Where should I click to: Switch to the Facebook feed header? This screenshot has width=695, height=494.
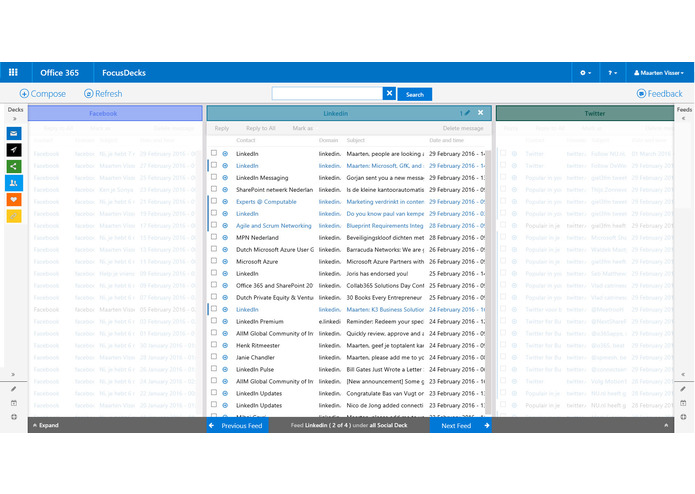point(115,113)
